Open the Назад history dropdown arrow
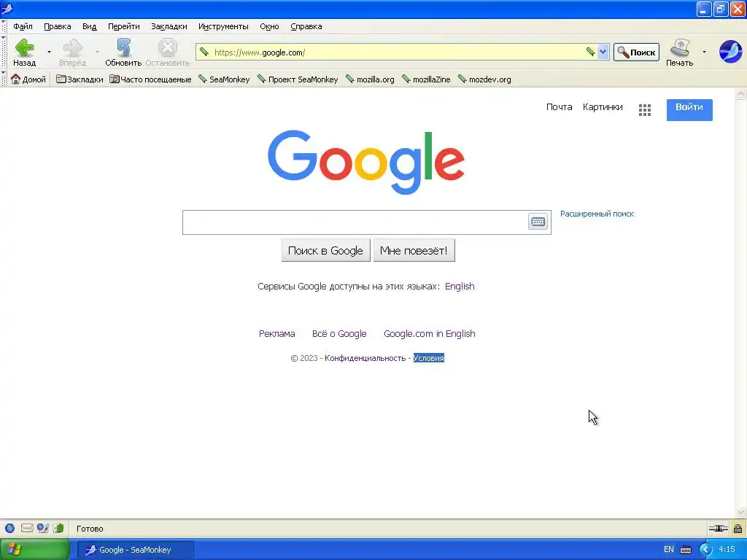 click(49, 52)
